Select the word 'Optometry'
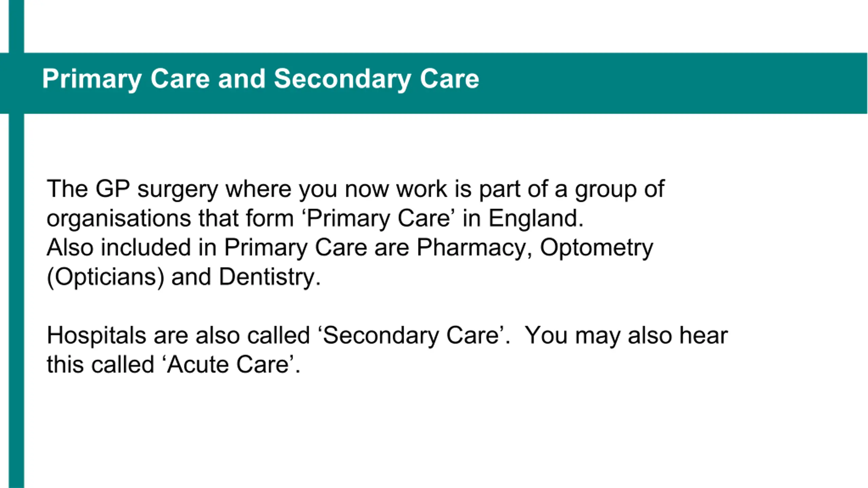Viewport: 868px width, 488px height. (596, 248)
